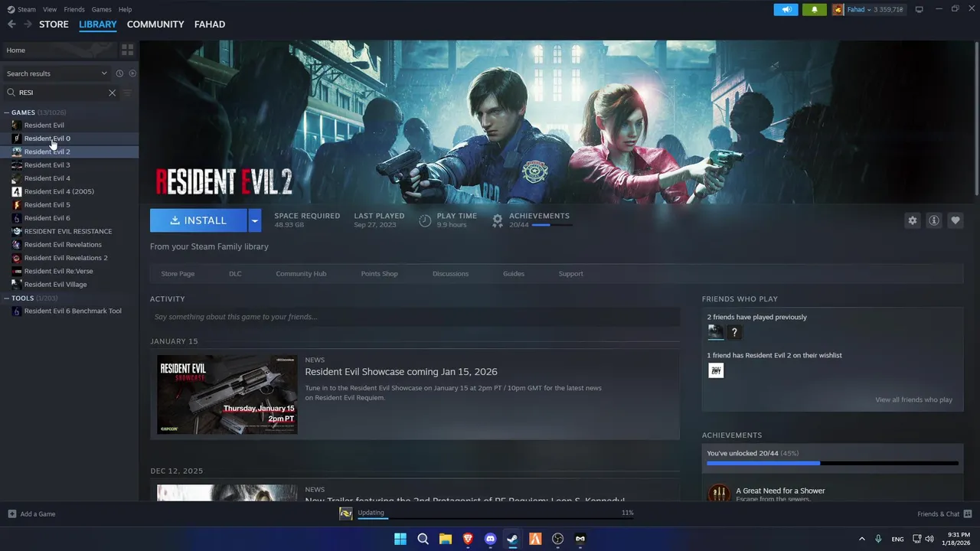Open the FAHAD profile tab
980x551 pixels.
pyautogui.click(x=209, y=24)
